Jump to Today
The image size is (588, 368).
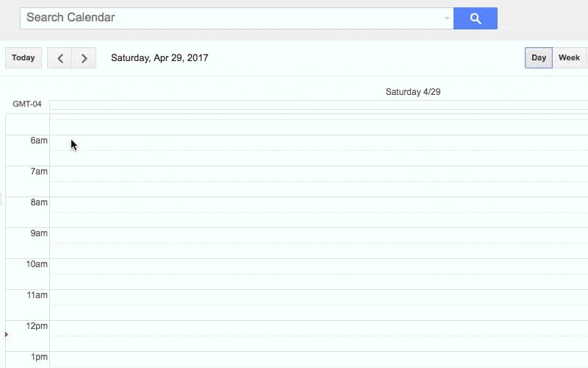(24, 58)
